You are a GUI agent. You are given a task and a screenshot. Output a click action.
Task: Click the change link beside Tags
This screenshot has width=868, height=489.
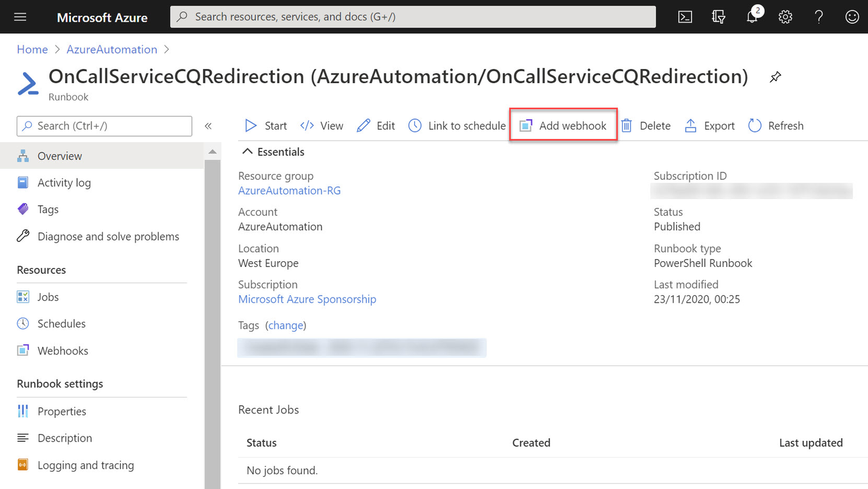pyautogui.click(x=285, y=326)
